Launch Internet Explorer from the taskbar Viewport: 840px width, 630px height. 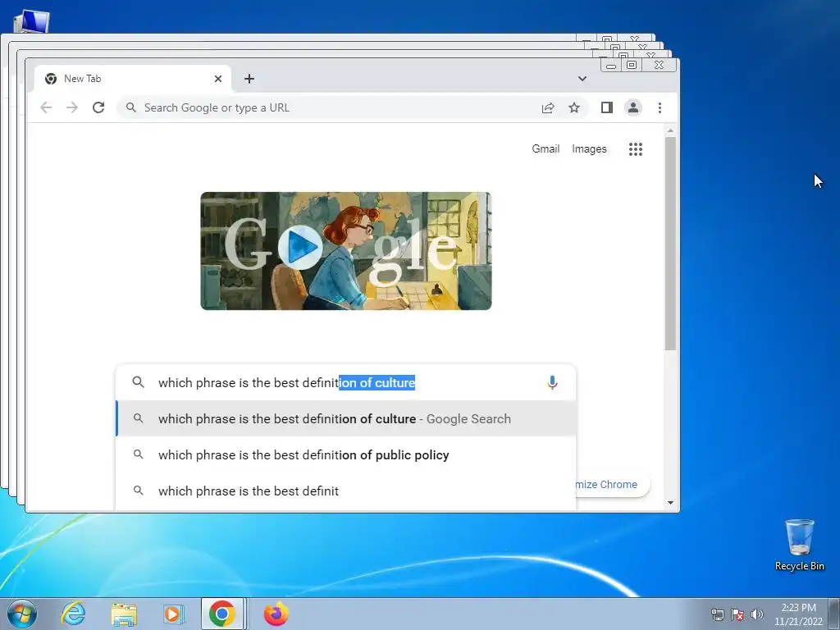(x=73, y=614)
